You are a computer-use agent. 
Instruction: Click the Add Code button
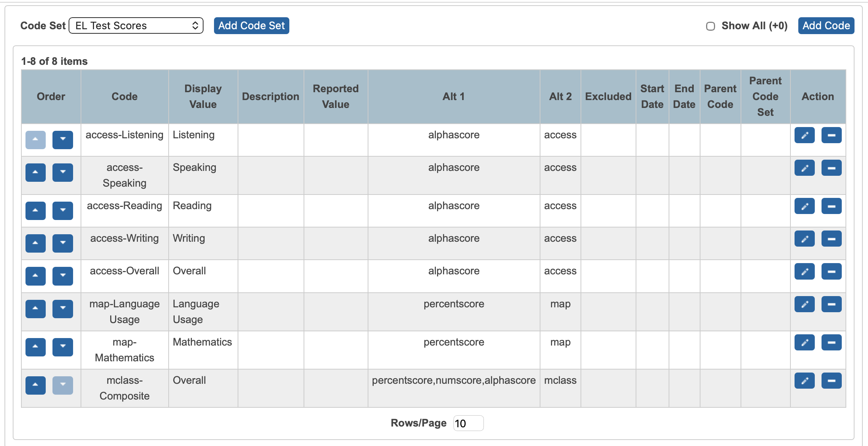point(826,25)
